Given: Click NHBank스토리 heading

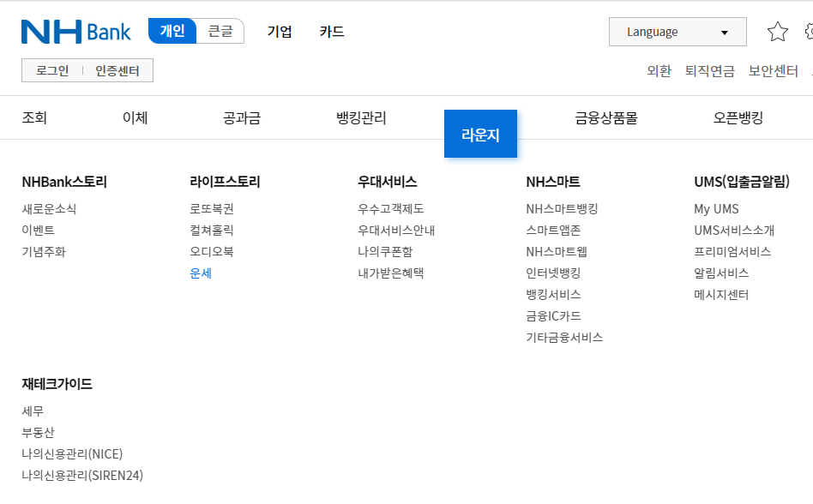Looking at the screenshot, I should point(64,182).
